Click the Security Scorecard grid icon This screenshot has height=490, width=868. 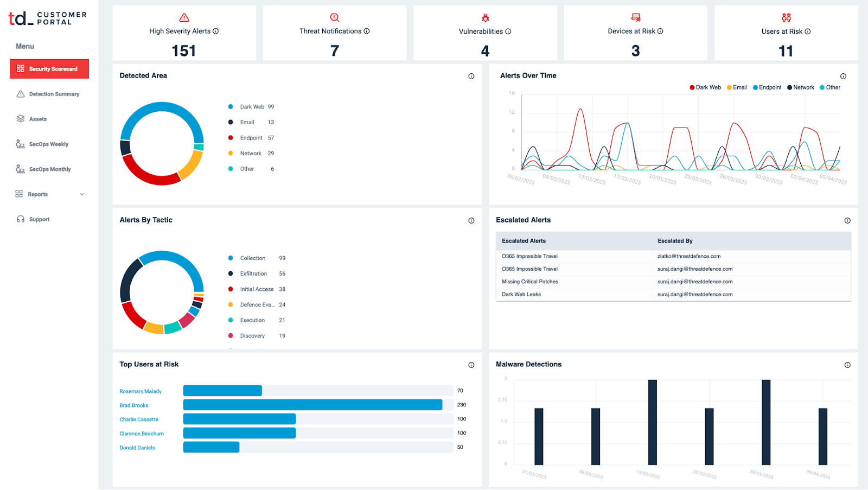pos(21,68)
